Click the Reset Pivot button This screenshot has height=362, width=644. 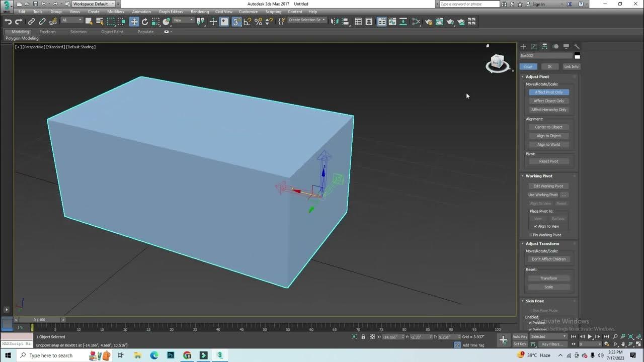pyautogui.click(x=549, y=161)
